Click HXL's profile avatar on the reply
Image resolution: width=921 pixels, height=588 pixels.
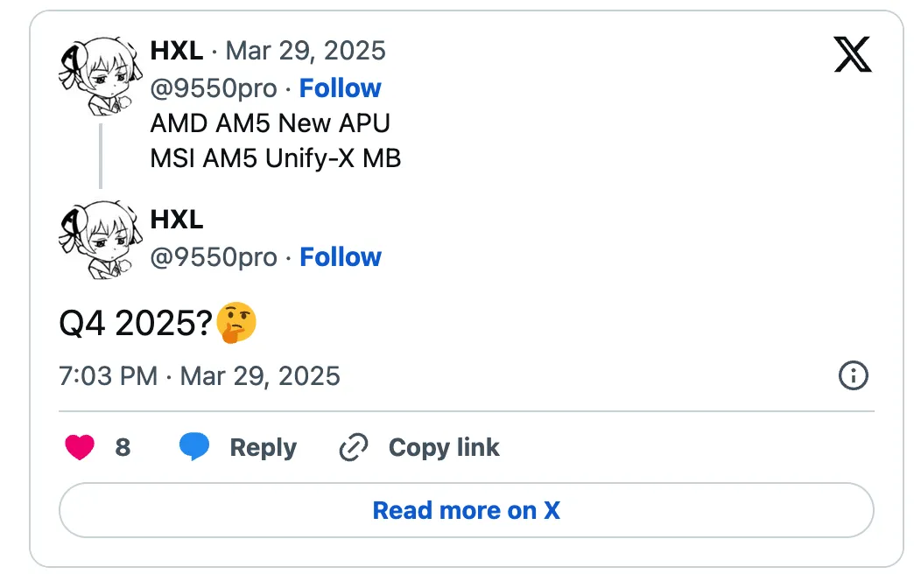coord(99,242)
